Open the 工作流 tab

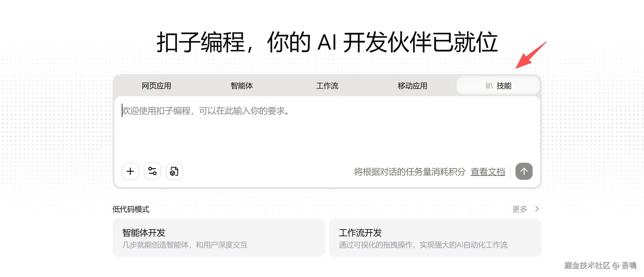pos(327,86)
